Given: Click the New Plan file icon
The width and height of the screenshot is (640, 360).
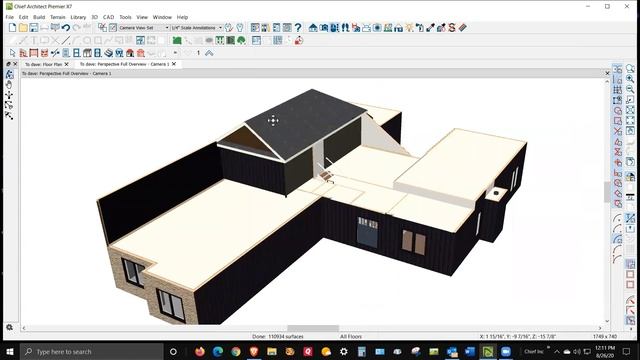Looking at the screenshot, I should 12,28.
